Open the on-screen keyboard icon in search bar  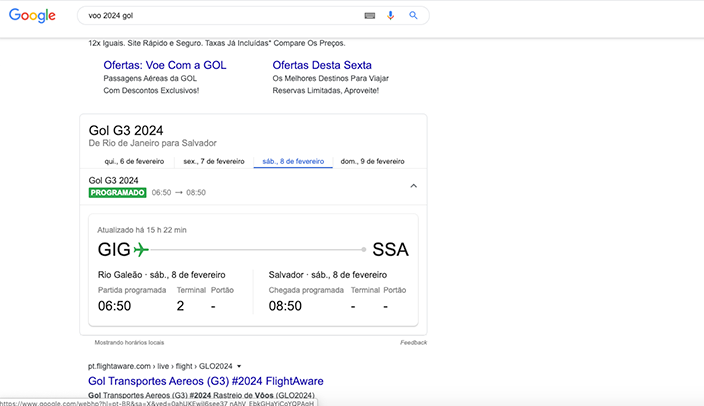coord(370,16)
